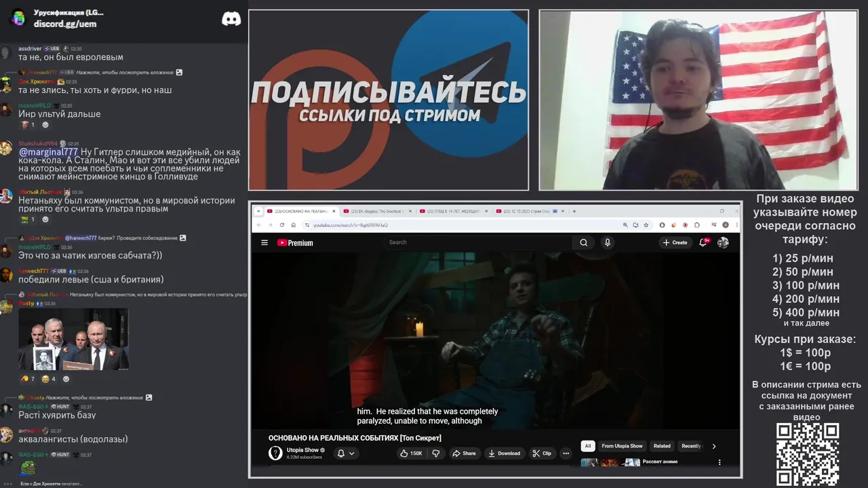Click into the YouTube search field

[478, 243]
